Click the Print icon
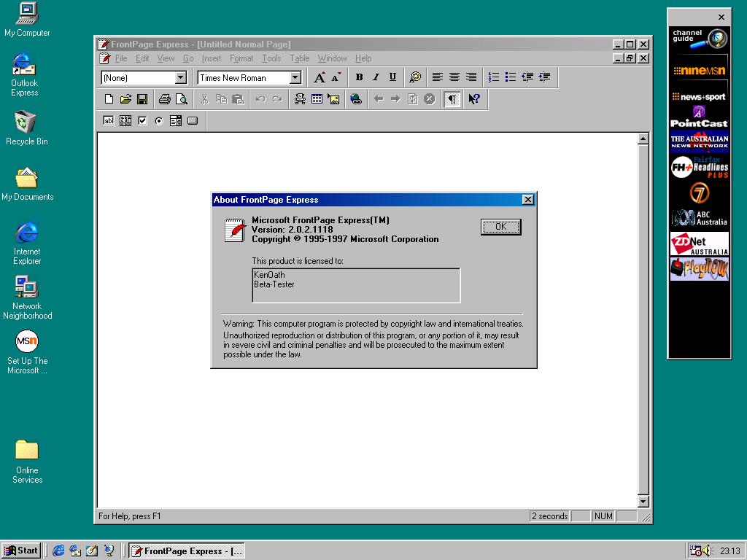 (165, 99)
